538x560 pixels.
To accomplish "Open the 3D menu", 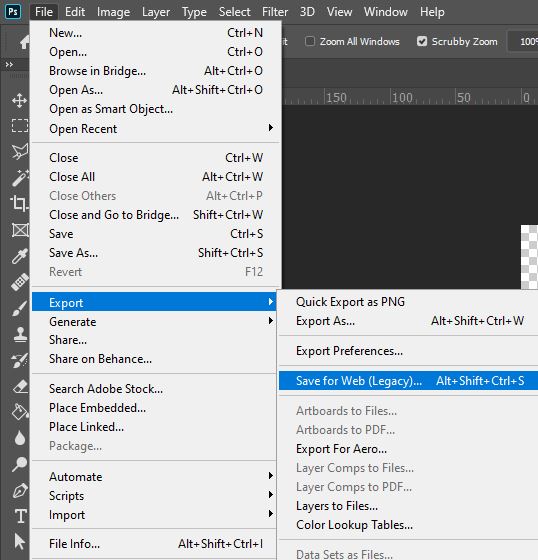I will pos(307,12).
